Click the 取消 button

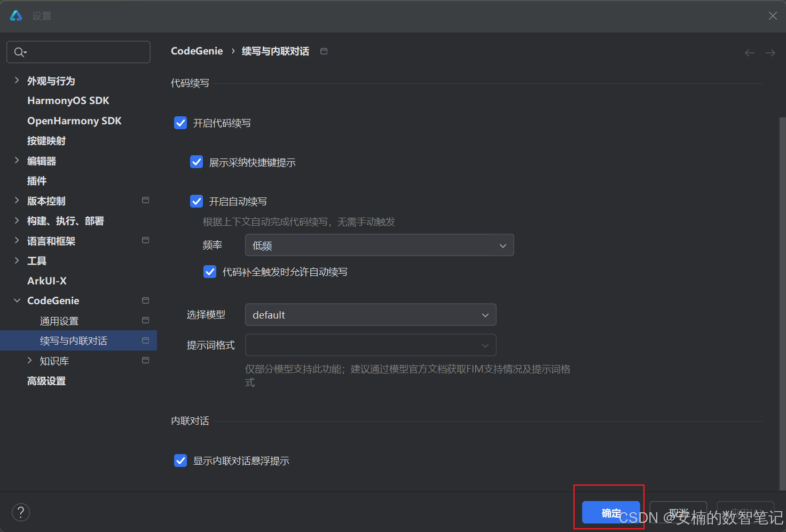[678, 512]
